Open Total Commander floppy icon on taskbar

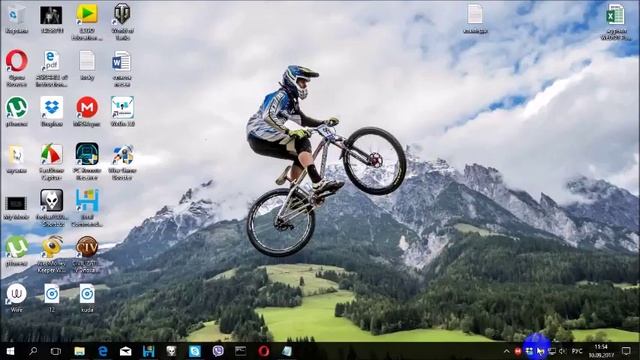[149, 351]
